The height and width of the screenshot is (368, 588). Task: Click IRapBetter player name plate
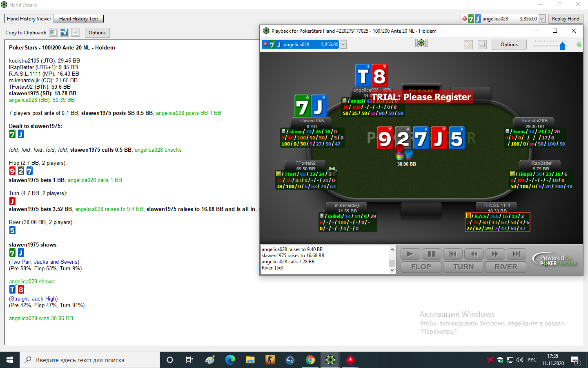pos(541,165)
